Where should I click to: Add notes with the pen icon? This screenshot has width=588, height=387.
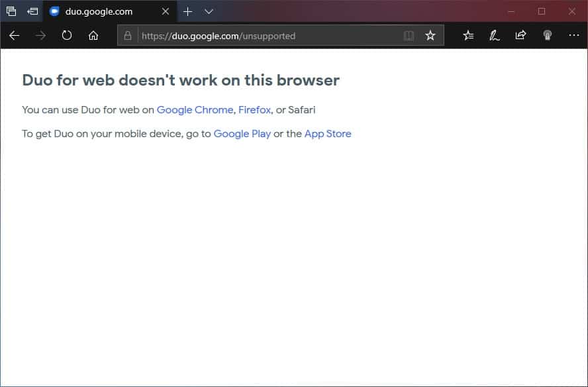pyautogui.click(x=494, y=36)
